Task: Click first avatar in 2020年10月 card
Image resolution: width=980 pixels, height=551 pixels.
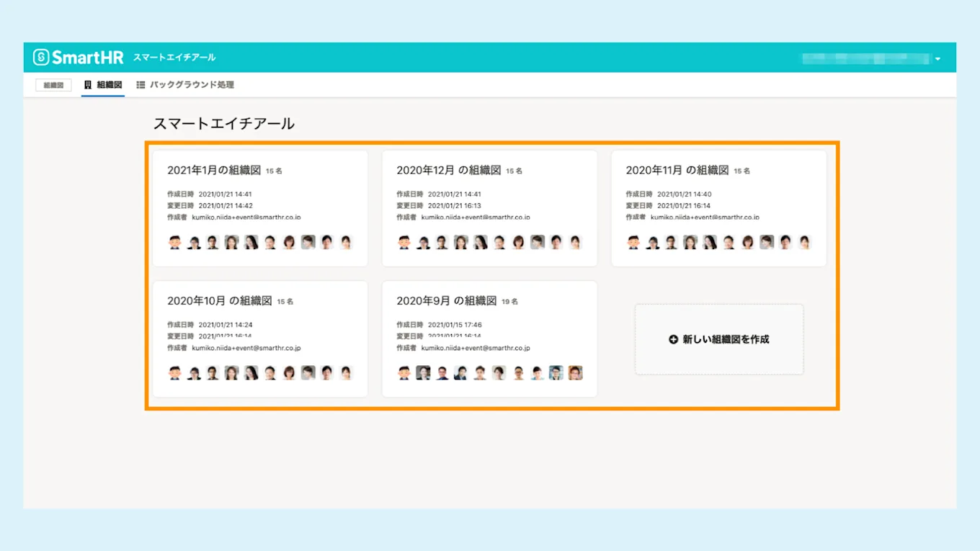Action: point(174,372)
